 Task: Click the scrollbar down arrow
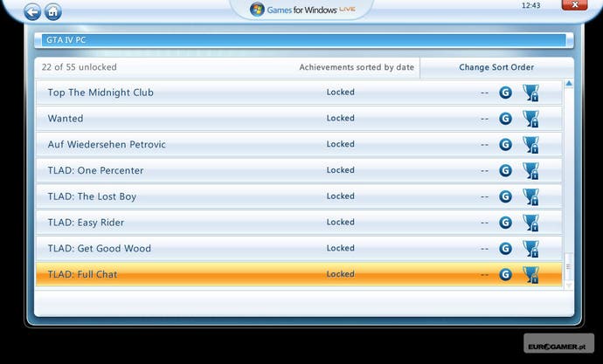[x=569, y=285]
